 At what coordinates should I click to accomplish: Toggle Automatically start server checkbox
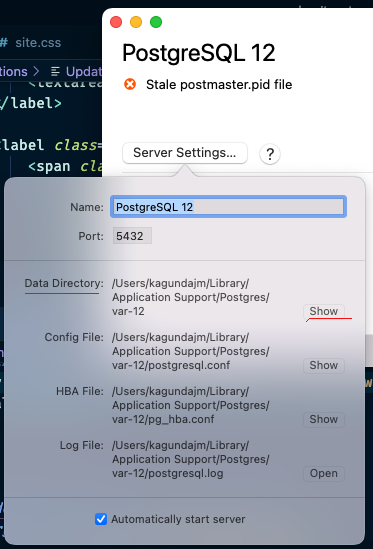coord(101,519)
